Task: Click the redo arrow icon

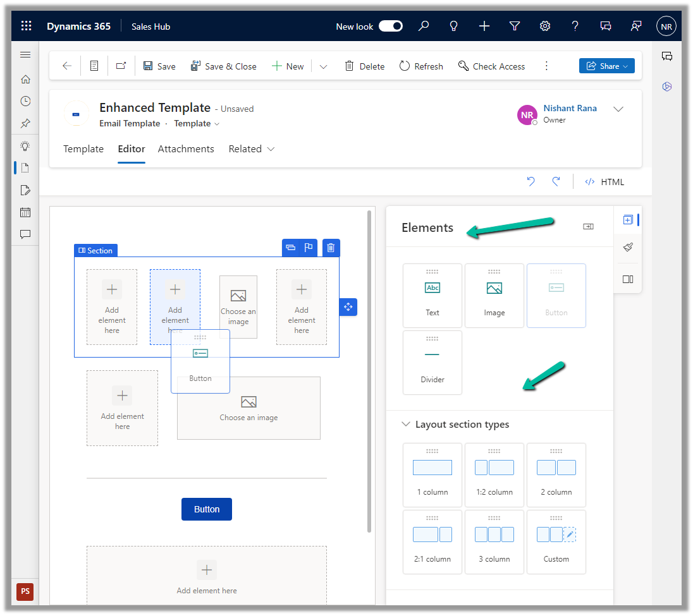Action: click(556, 182)
